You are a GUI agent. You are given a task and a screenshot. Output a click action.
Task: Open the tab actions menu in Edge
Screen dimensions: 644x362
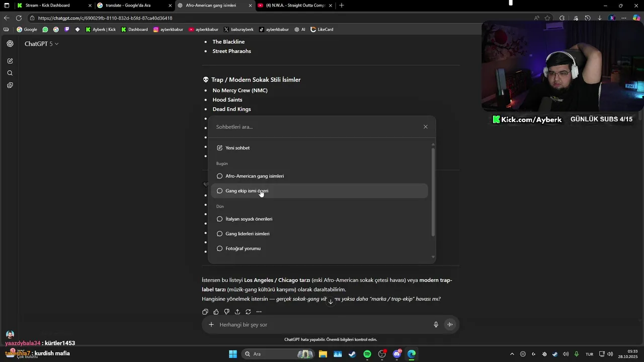7,6
